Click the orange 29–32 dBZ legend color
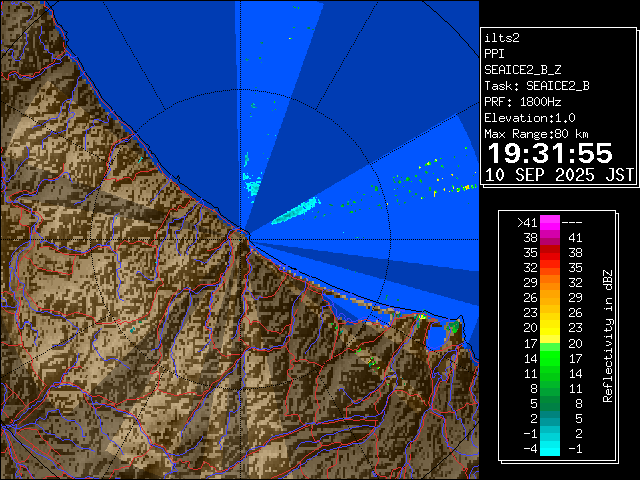The image size is (640, 480). pyautogui.click(x=550, y=283)
